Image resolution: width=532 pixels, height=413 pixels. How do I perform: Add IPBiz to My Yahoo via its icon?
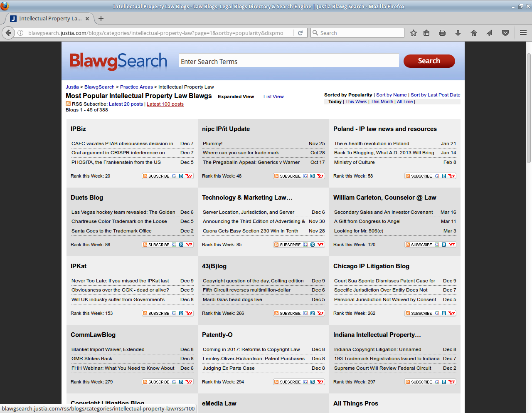click(189, 176)
